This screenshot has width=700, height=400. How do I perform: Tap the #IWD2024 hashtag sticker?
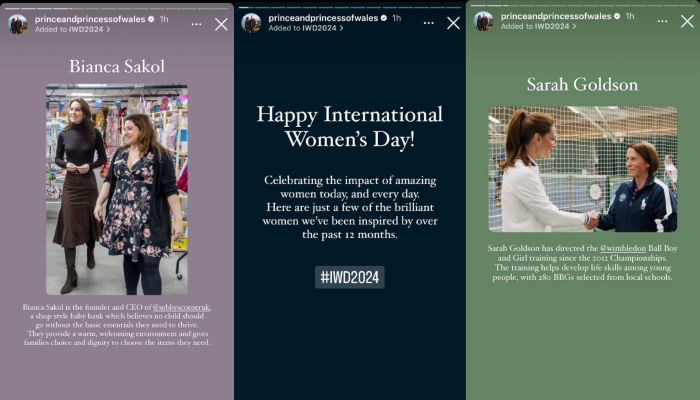(349, 277)
